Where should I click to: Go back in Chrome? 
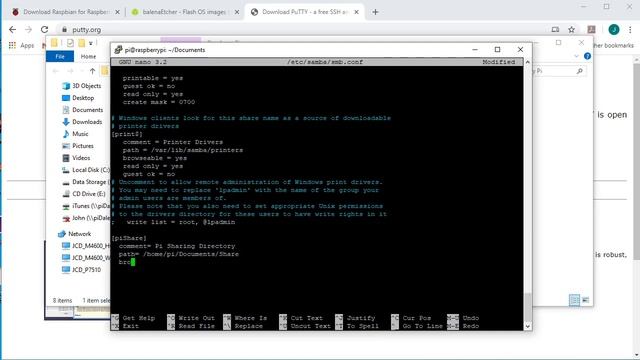click(x=12, y=29)
